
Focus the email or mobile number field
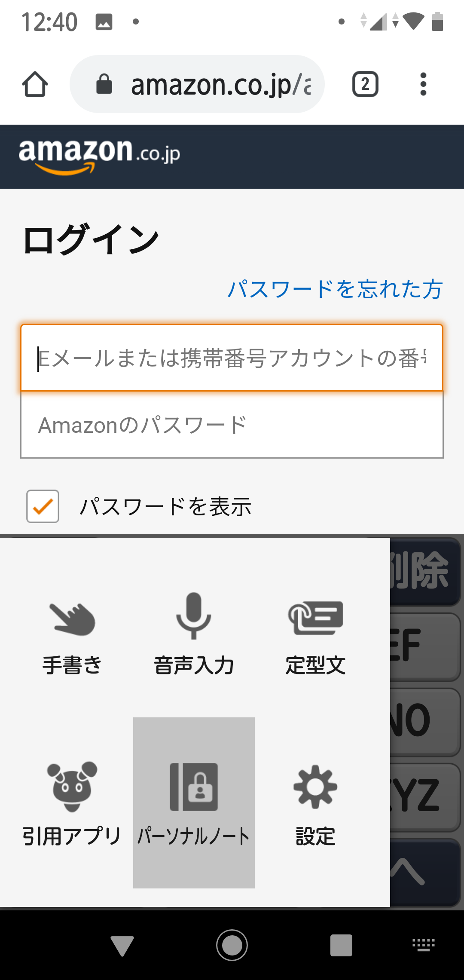(232, 358)
